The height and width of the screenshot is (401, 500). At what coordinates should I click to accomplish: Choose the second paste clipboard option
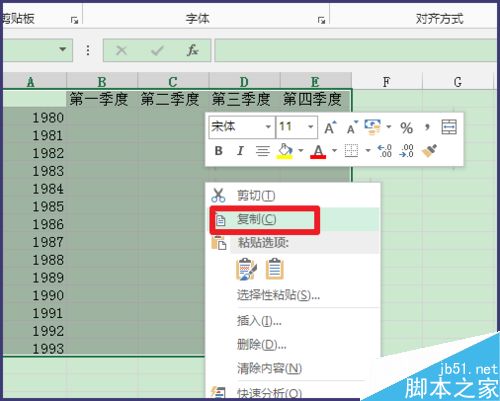[x=275, y=269]
